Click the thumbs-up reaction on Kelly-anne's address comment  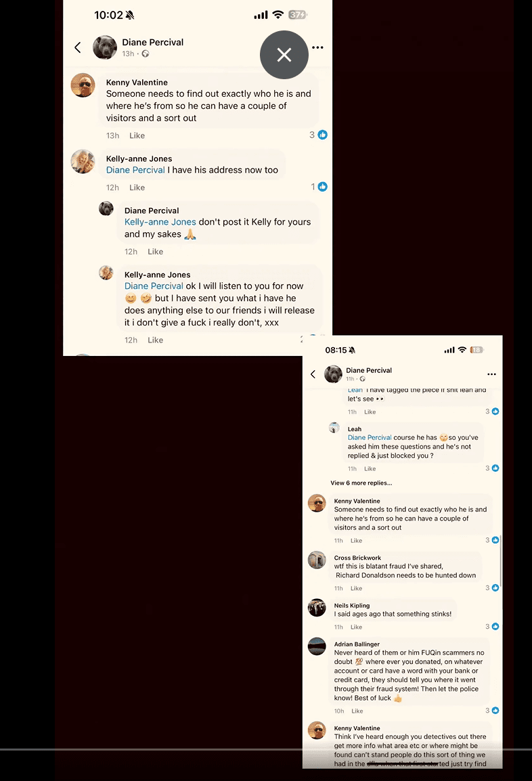[x=323, y=187]
